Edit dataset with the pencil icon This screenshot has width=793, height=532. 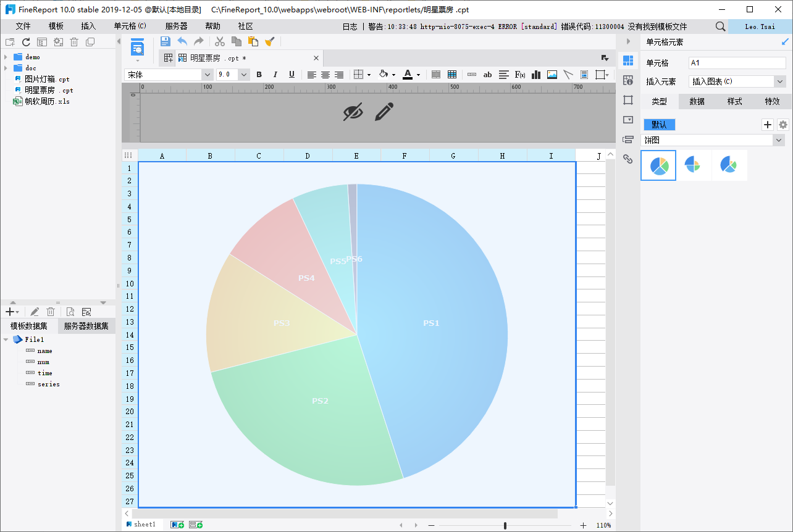click(35, 312)
